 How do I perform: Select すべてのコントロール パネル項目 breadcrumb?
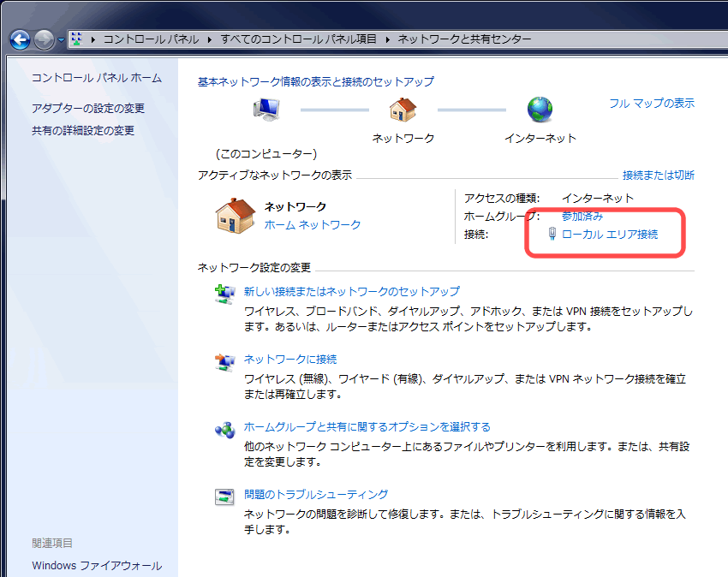(298, 39)
